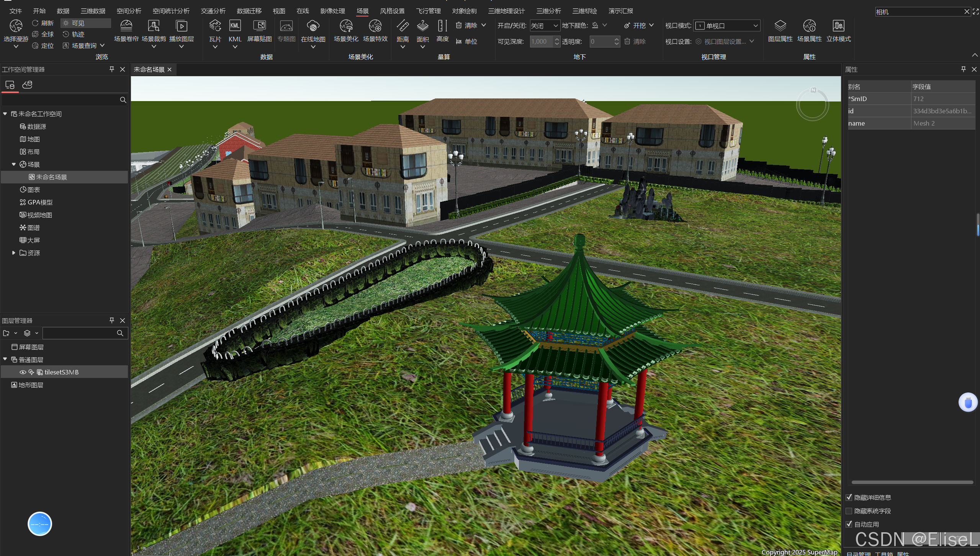Click the layer manager search field
The width and height of the screenshot is (980, 556).
pos(80,333)
